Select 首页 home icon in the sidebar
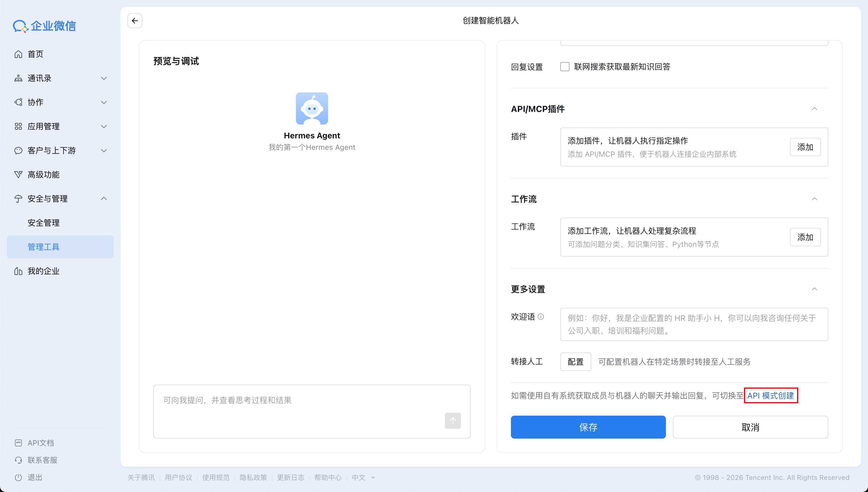 pos(19,54)
